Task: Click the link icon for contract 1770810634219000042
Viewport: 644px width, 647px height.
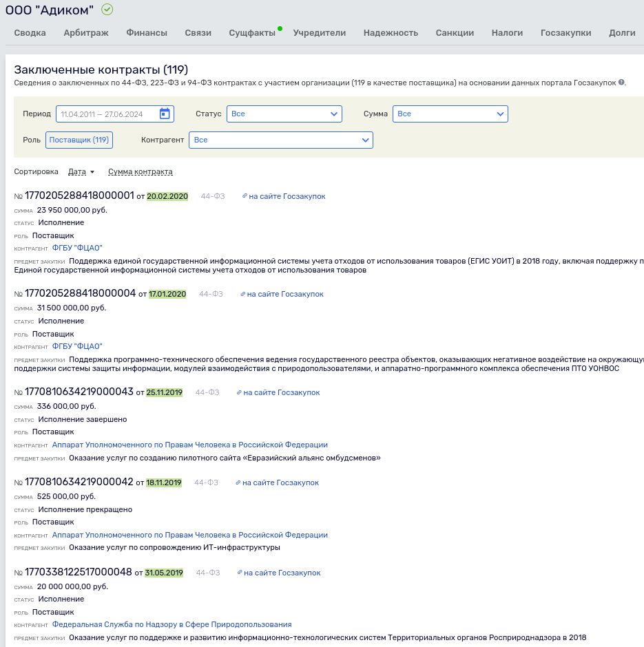Action: [238, 482]
